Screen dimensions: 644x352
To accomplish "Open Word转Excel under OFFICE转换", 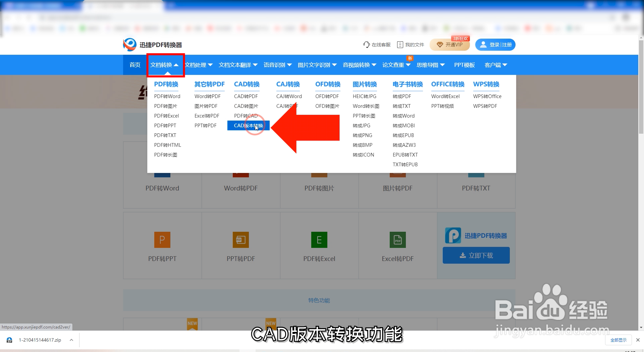I will (x=445, y=96).
